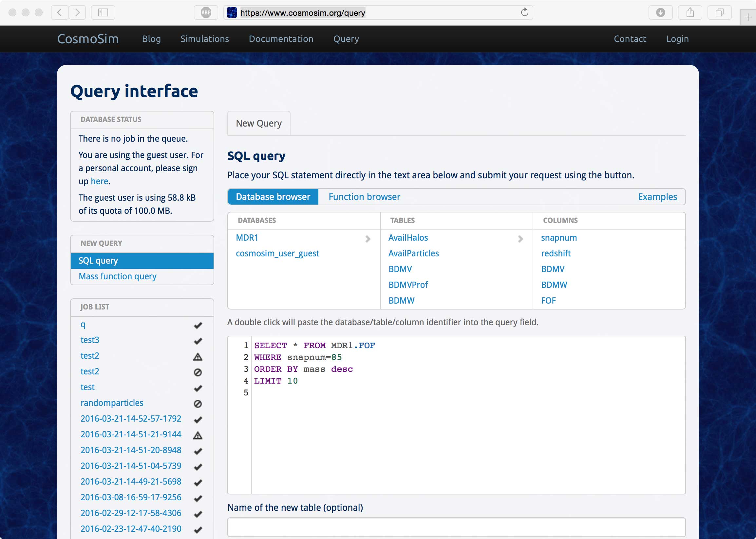Select BDMW in the columns list
This screenshot has height=539, width=756.
pyautogui.click(x=554, y=285)
